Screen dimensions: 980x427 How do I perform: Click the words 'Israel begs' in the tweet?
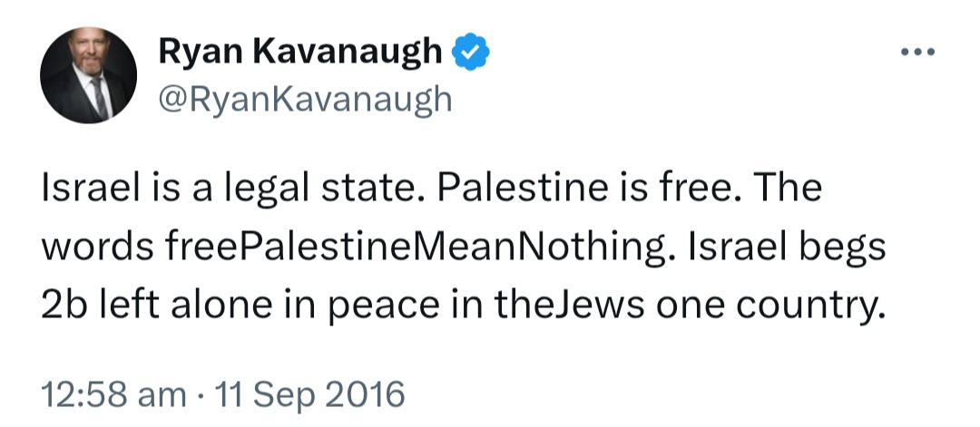coord(786,247)
